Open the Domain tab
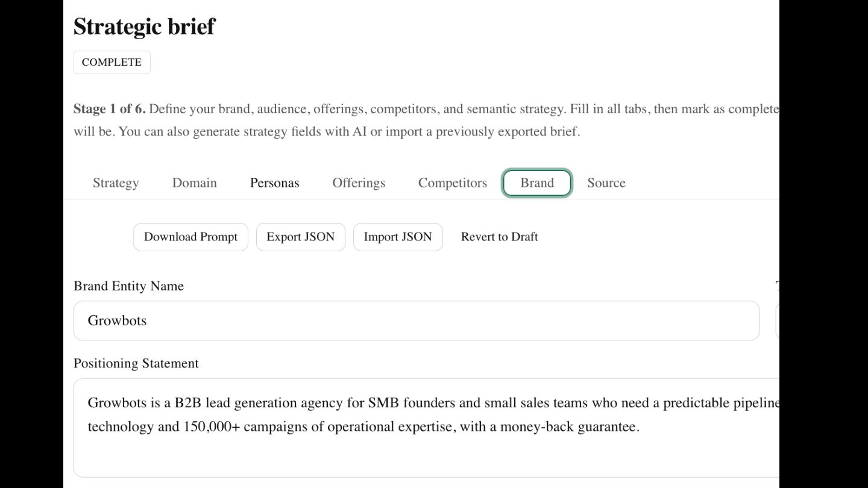The height and width of the screenshot is (488, 868). coord(194,183)
